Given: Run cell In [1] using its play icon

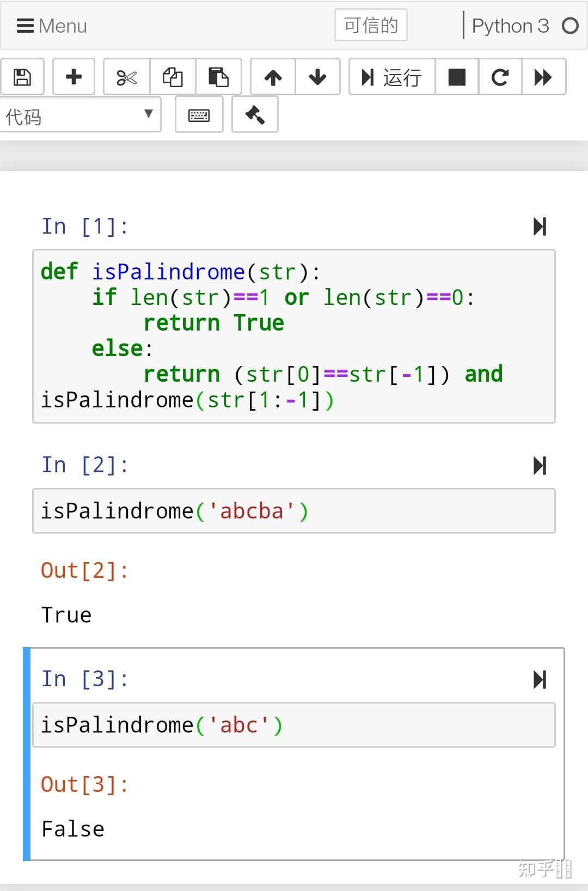Looking at the screenshot, I should 540,227.
